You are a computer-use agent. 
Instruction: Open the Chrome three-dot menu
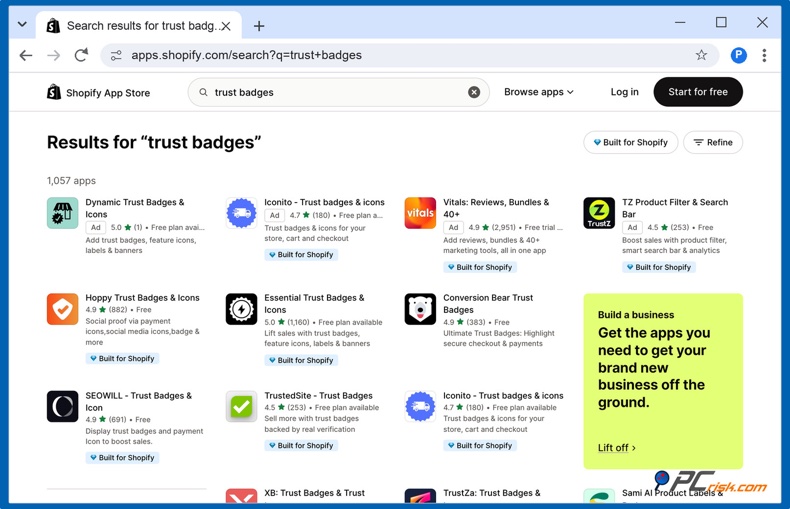pos(764,55)
